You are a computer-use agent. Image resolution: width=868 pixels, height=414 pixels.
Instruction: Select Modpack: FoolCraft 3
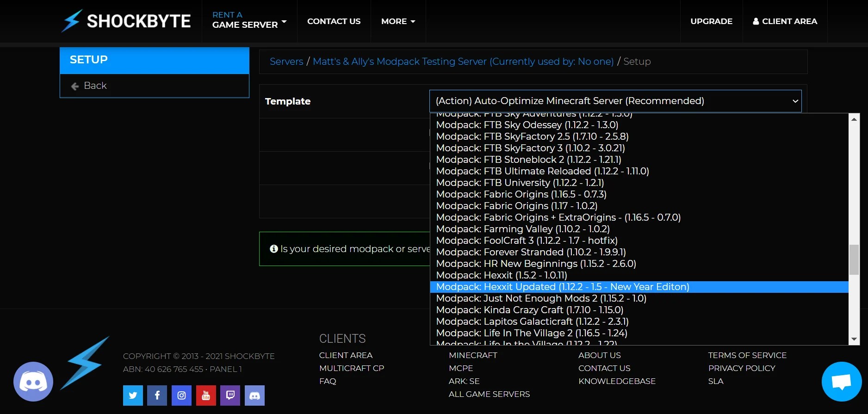tap(639, 241)
